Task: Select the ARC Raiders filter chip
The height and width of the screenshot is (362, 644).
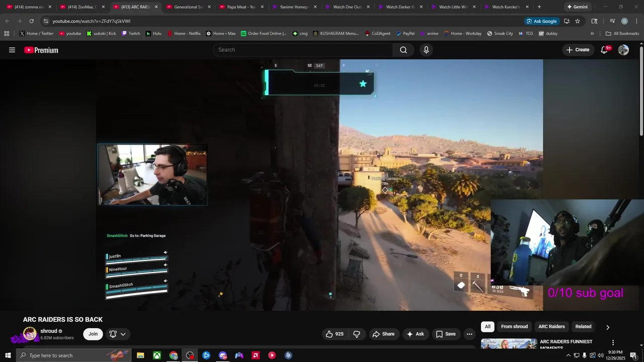Action: tap(551, 327)
